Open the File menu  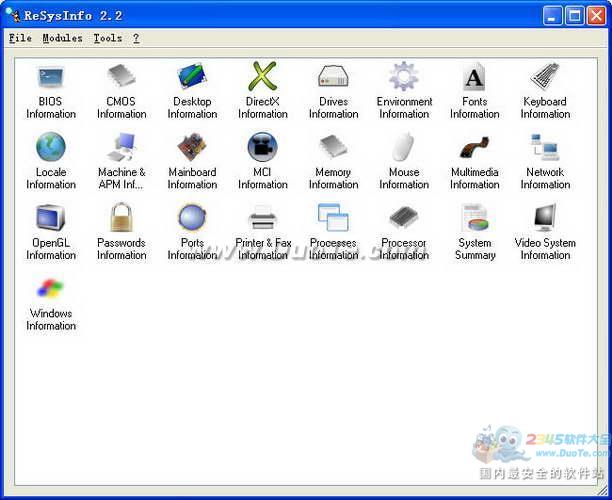click(20, 38)
